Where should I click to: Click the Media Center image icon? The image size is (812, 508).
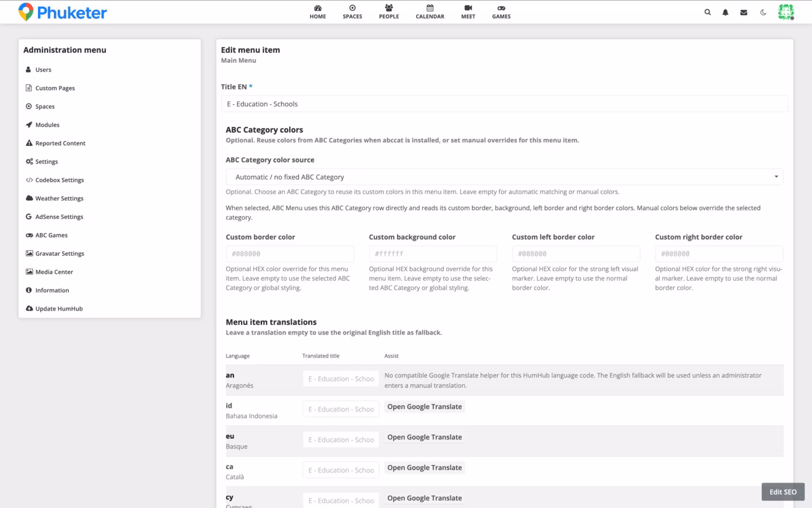coord(29,272)
